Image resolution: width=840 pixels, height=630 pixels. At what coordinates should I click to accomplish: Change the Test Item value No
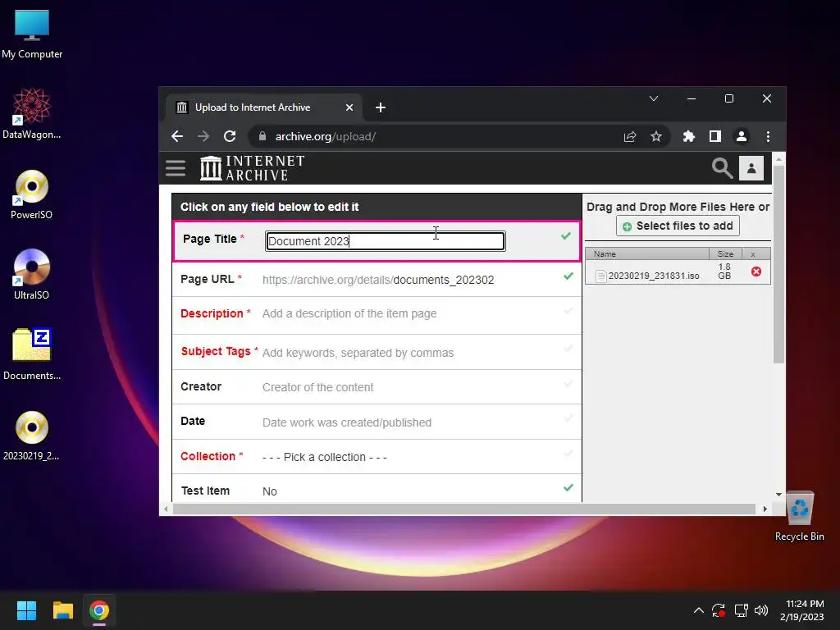pyautogui.click(x=269, y=491)
